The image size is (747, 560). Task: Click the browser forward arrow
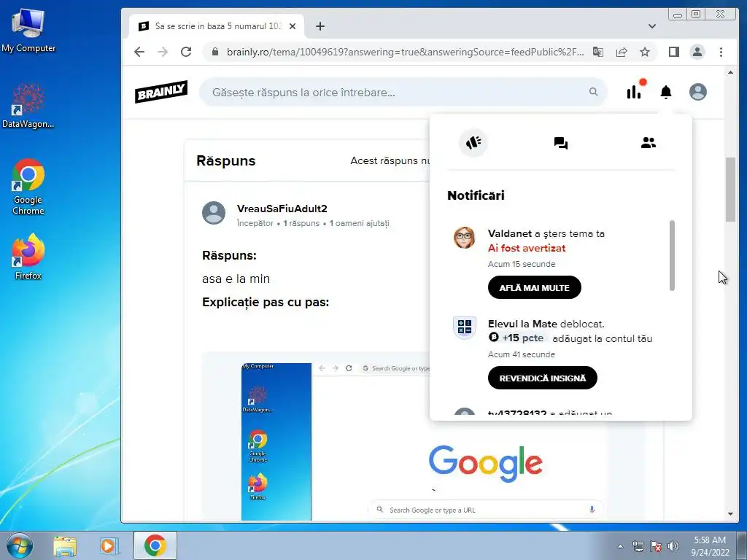coord(163,52)
